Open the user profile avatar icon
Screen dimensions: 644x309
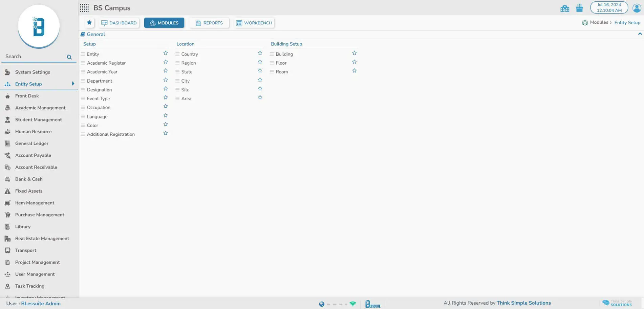pyautogui.click(x=637, y=8)
